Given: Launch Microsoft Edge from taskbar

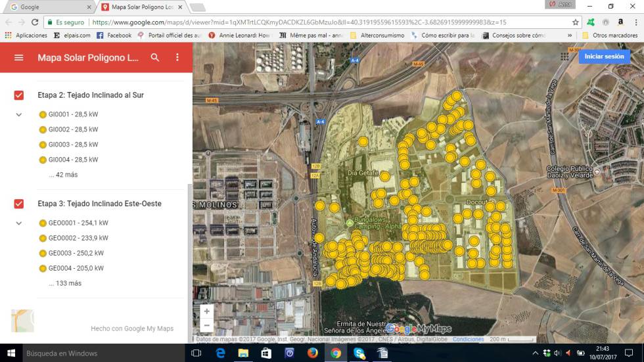Looking at the screenshot, I should click(220, 353).
